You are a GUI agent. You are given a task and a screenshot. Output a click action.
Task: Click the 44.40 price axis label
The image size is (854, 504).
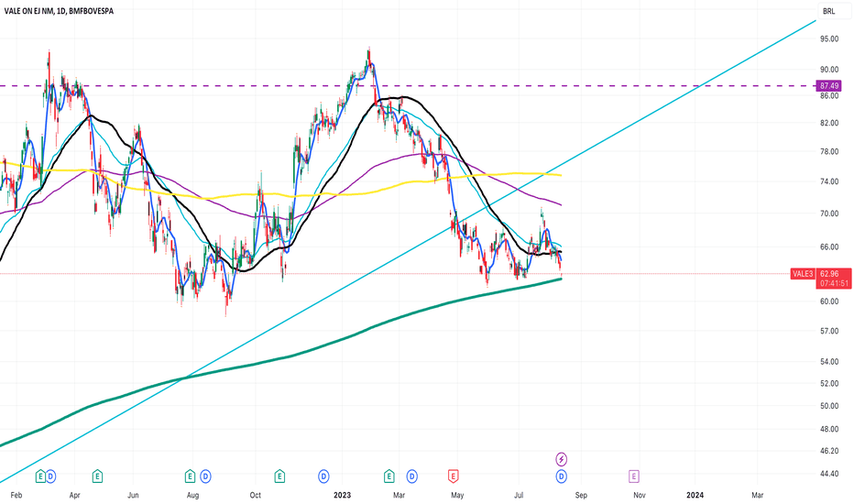tap(829, 474)
